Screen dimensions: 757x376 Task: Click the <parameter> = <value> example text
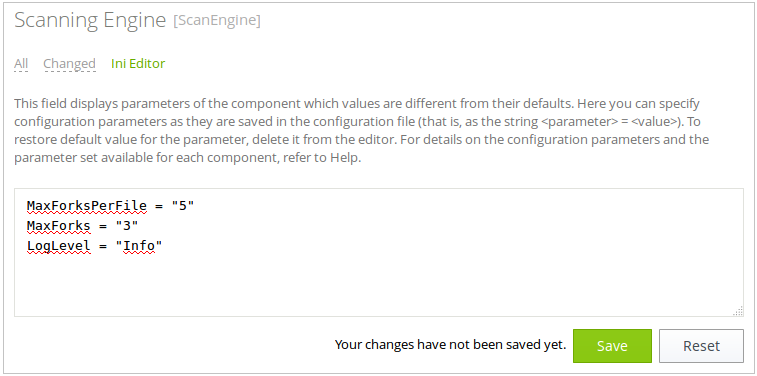[610, 122]
